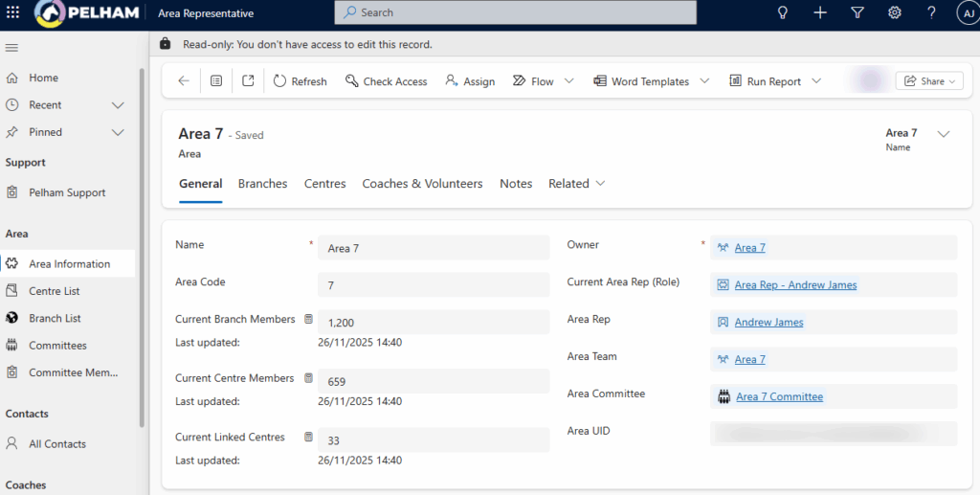Collapse the hamburger navigation menu
Image resolution: width=980 pixels, height=495 pixels.
(x=12, y=48)
